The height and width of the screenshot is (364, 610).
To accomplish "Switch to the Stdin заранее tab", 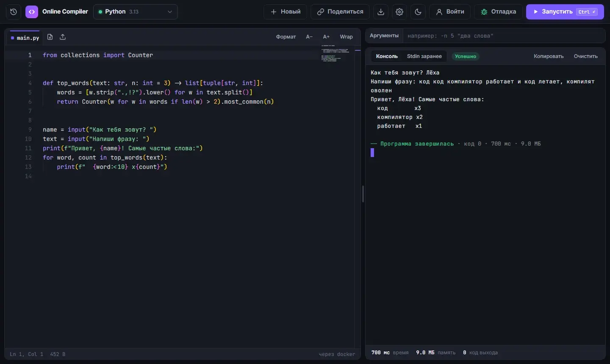I will (x=424, y=56).
